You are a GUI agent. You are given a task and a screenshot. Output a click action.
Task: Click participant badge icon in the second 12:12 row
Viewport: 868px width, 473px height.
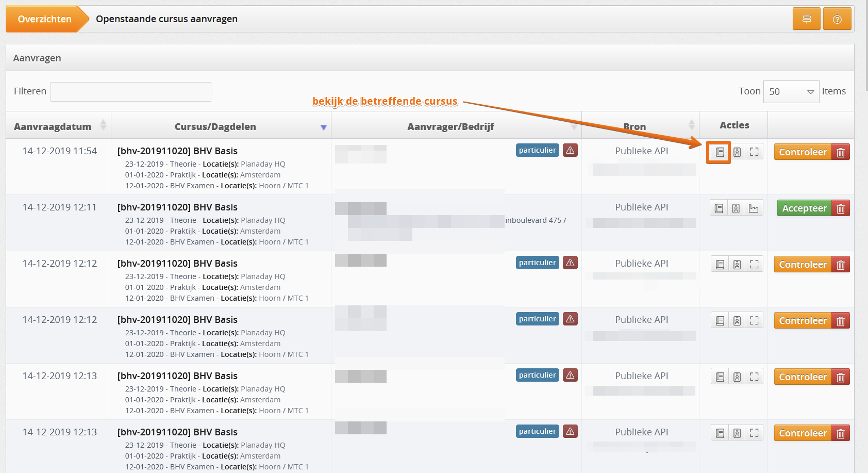tap(737, 321)
